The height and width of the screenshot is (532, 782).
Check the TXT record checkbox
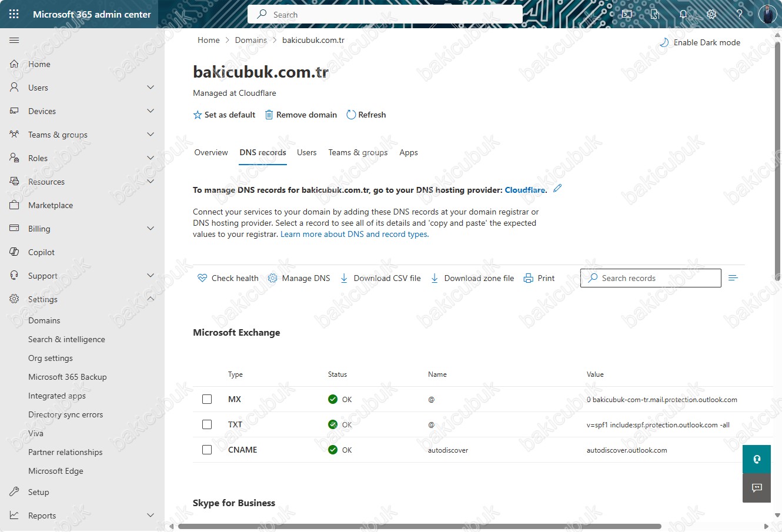(x=207, y=424)
